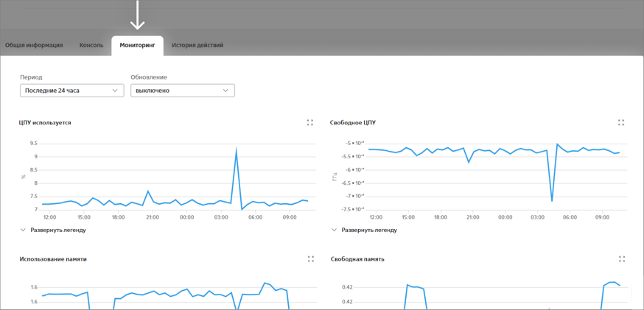Open the Обновление dropdown set to выключено
This screenshot has height=310, width=644.
pos(182,91)
